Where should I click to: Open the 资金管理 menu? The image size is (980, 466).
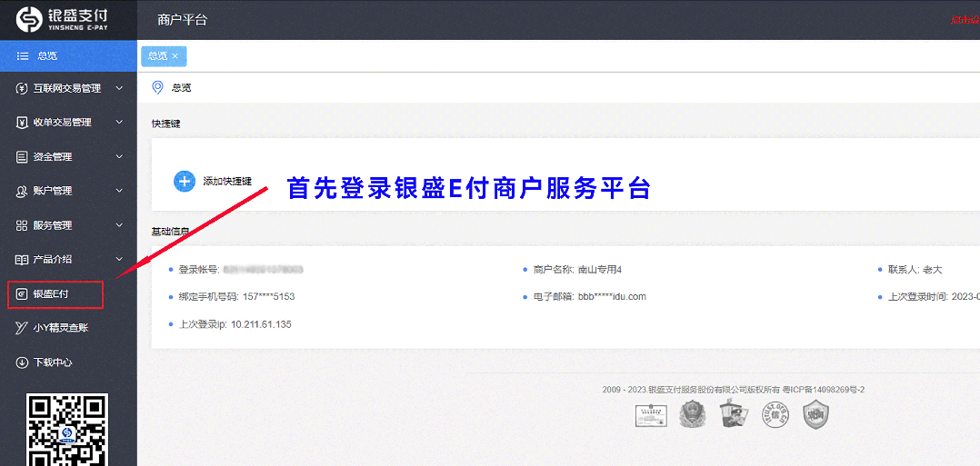click(69, 157)
